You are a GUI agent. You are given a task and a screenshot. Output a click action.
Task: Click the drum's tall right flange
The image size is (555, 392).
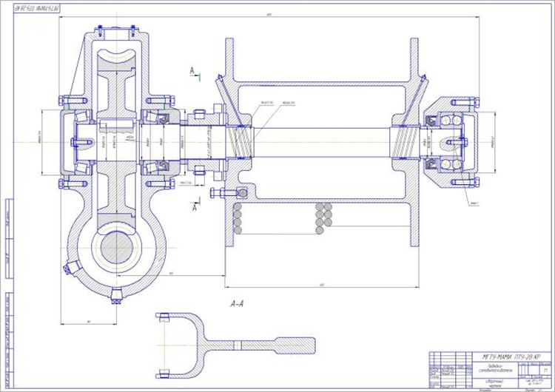(414, 141)
